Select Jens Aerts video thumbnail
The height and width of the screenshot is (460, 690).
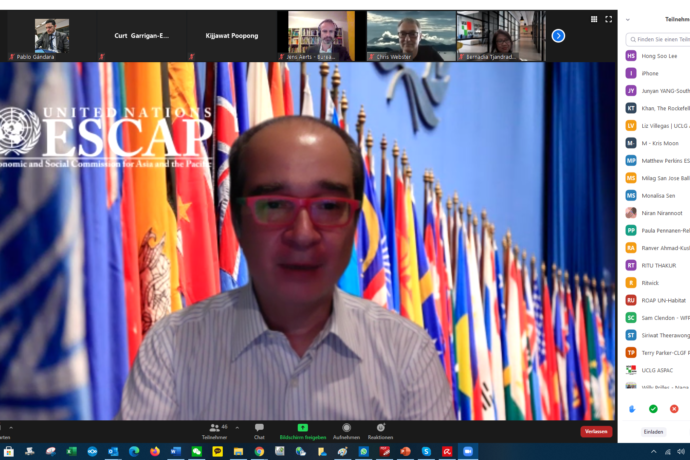pyautogui.click(x=321, y=36)
